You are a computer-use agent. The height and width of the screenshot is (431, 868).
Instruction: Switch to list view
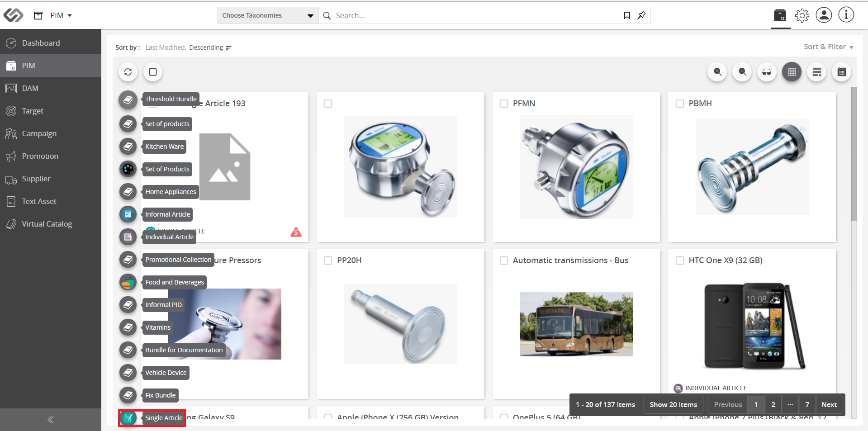pyautogui.click(x=816, y=72)
